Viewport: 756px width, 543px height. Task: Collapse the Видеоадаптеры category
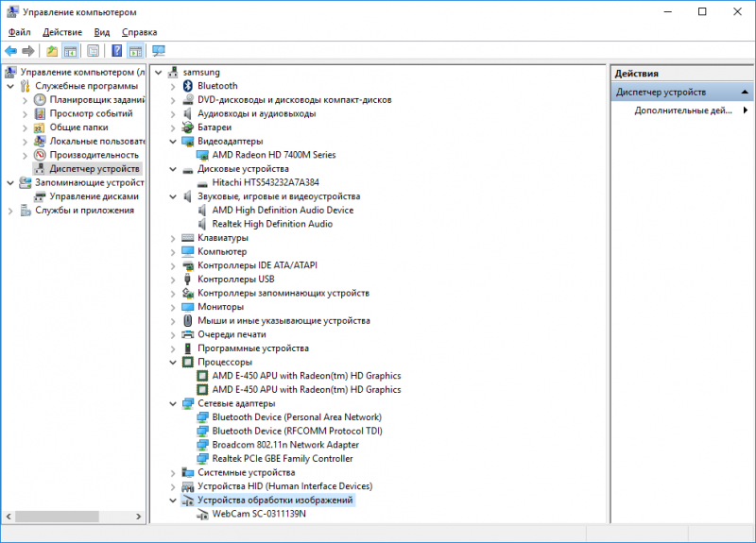pyautogui.click(x=173, y=142)
